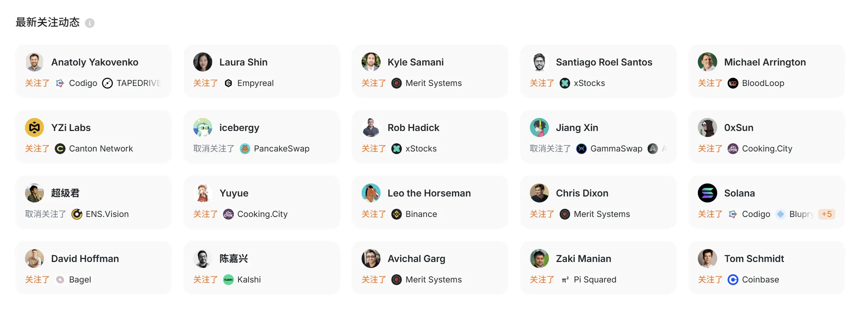Open the TAPEDRIVE project link

point(139,83)
